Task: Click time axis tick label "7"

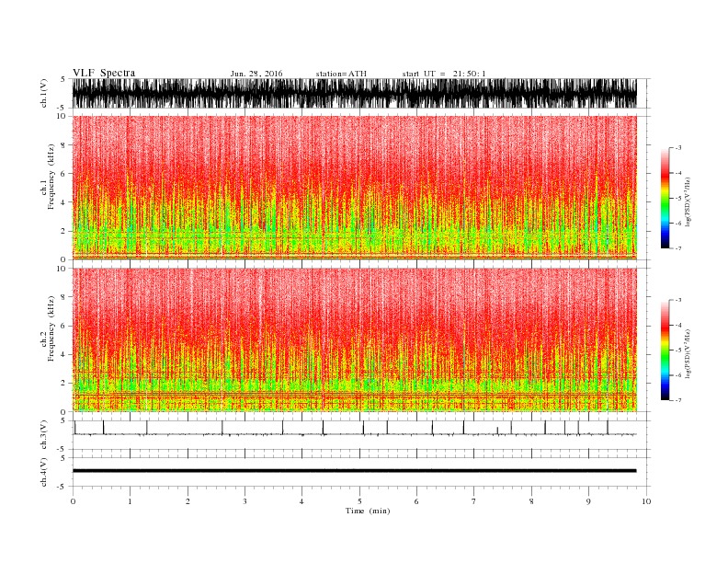Action: click(474, 501)
